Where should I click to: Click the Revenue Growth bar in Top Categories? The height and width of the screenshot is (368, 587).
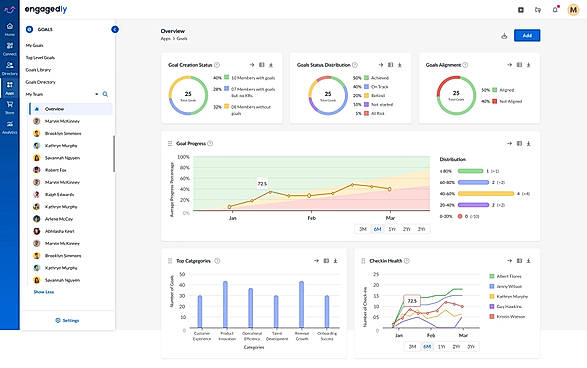pos(301,304)
